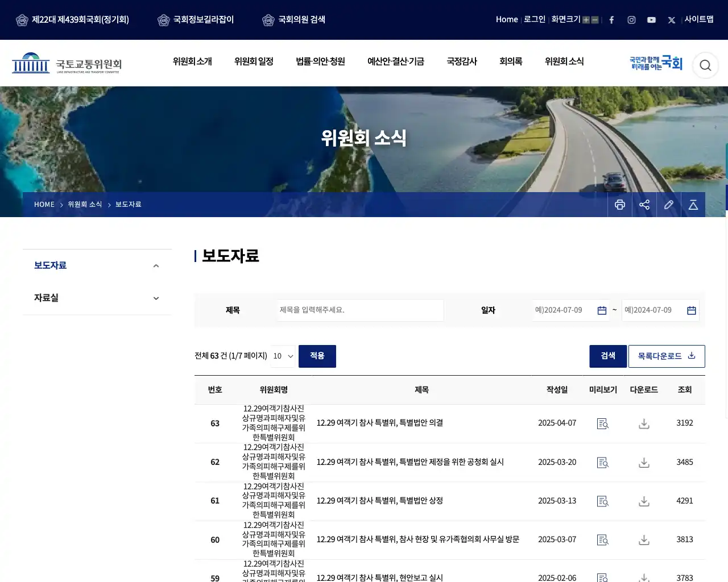728x582 pixels.
Task: Preview press release number 63
Action: click(x=603, y=424)
